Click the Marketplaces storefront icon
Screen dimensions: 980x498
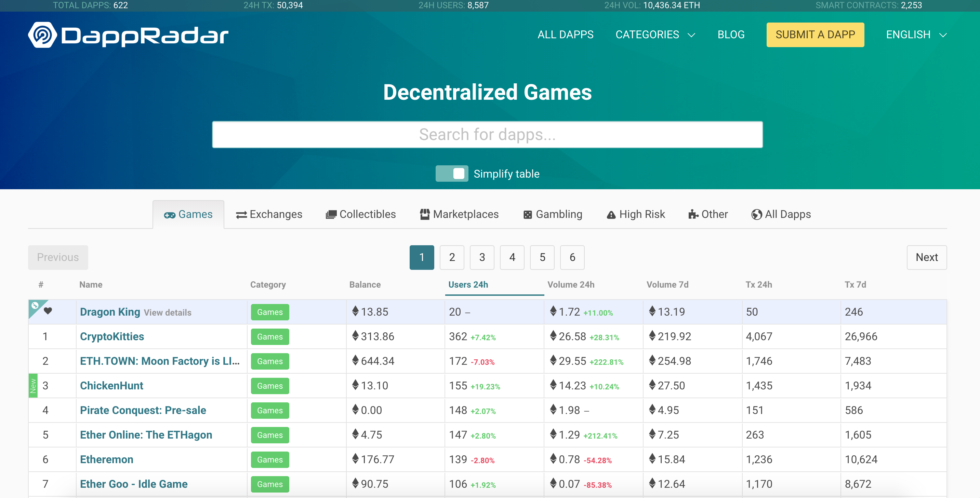click(x=425, y=215)
